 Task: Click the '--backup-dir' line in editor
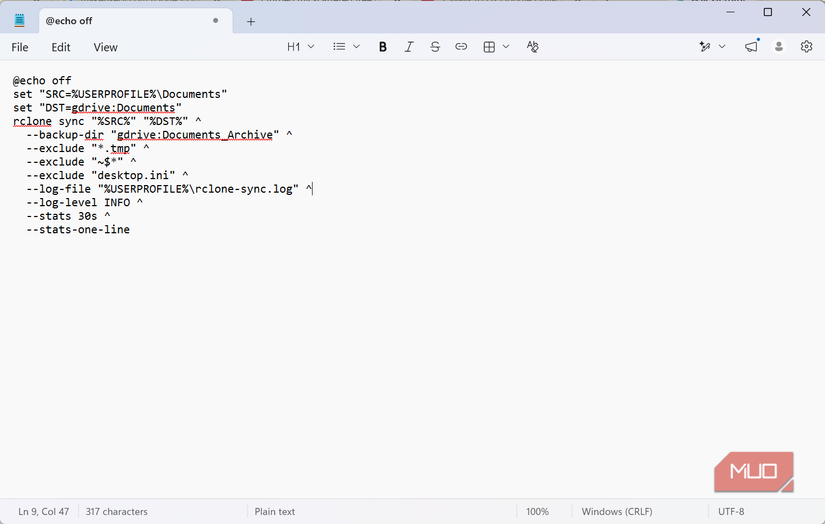pos(159,135)
